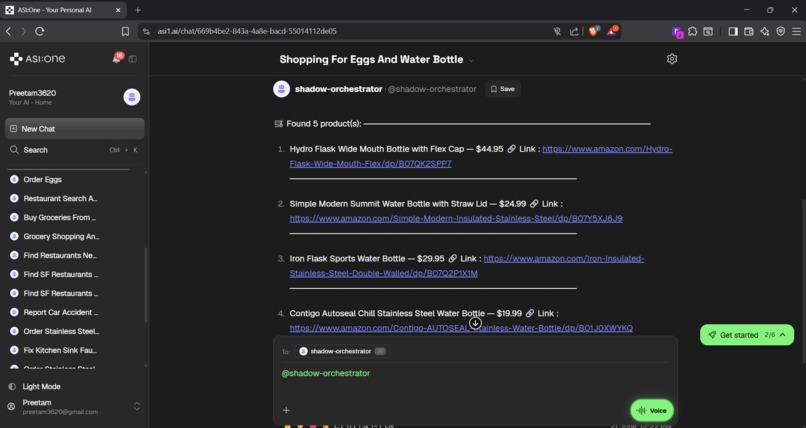Open the Brave wallet icon
This screenshot has width=806, height=428.
coord(749,31)
